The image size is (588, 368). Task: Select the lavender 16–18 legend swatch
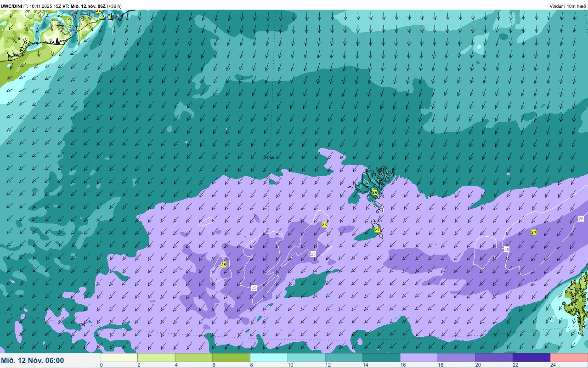coord(419,357)
